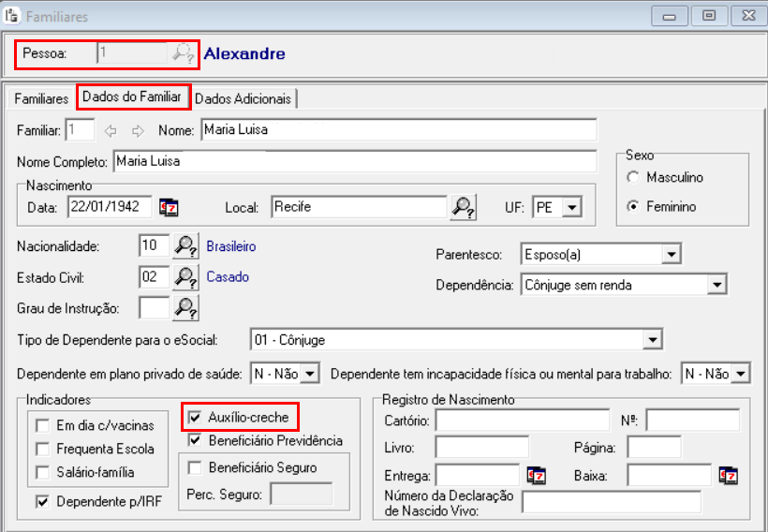Open calendar picker beside birth date
The image size is (768, 532).
[x=169, y=207]
